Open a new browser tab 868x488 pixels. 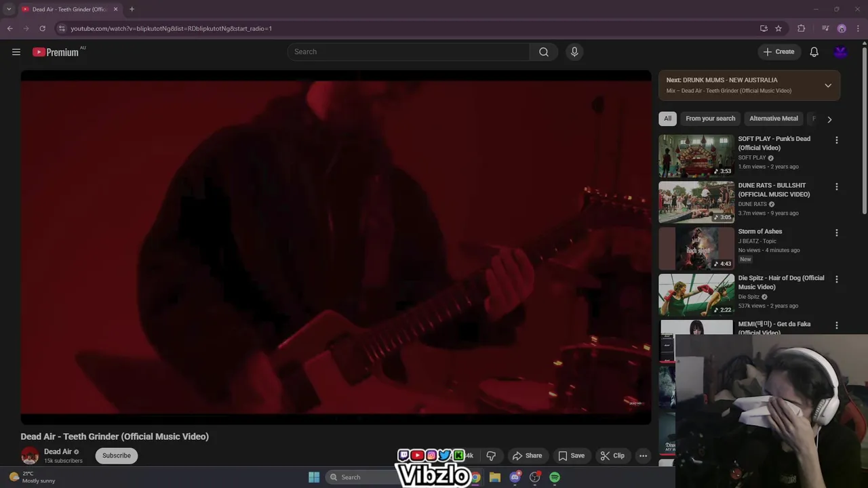click(x=132, y=9)
